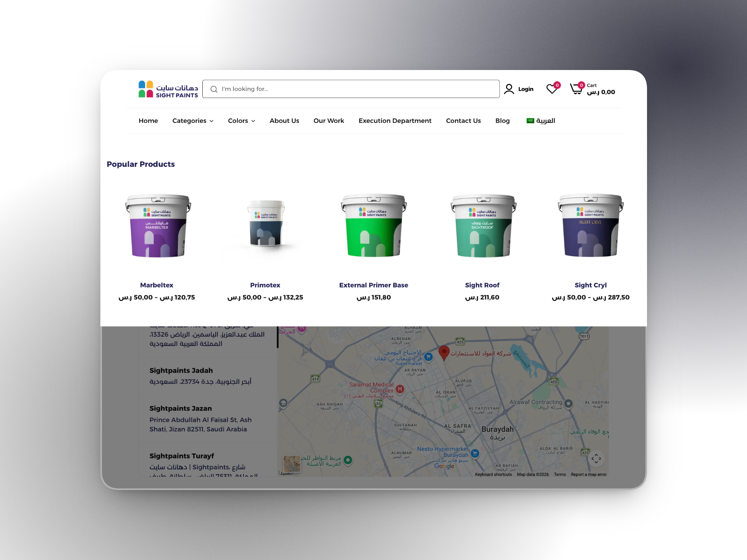Click the External Primer Base title
Image resolution: width=747 pixels, height=560 pixels.
pyautogui.click(x=373, y=285)
